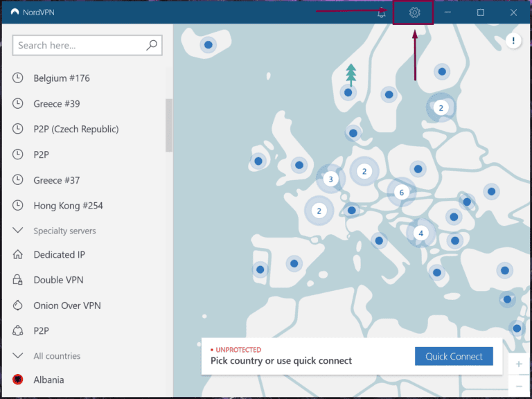Click the search magnifier icon

152,46
